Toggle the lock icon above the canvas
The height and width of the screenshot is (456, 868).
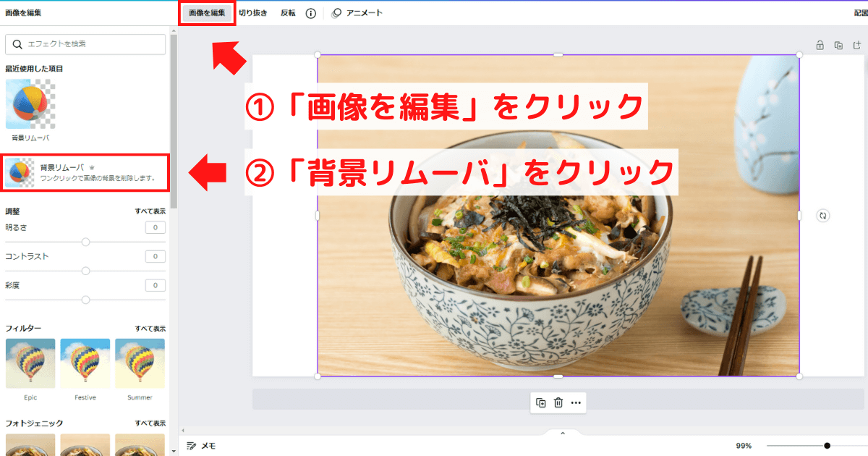(820, 45)
